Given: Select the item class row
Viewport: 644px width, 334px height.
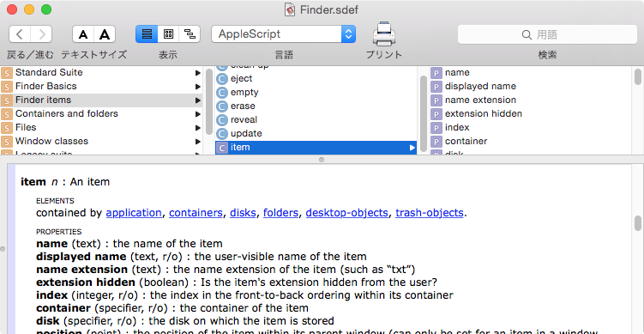Looking at the screenshot, I should (x=316, y=148).
